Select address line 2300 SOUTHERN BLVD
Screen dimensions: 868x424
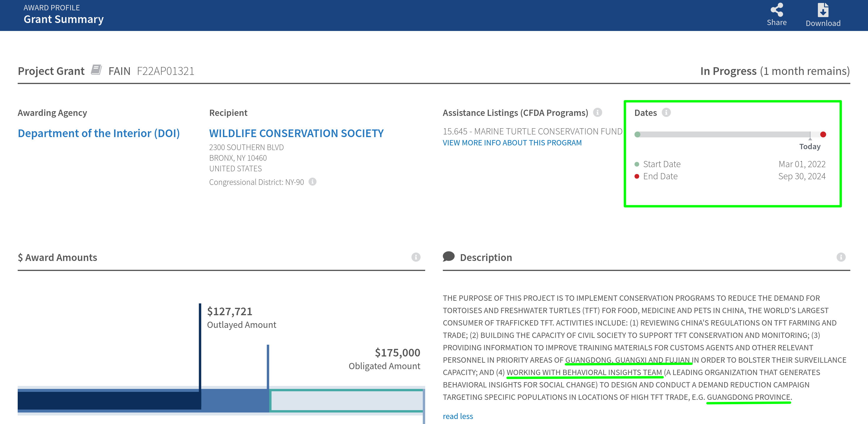246,147
